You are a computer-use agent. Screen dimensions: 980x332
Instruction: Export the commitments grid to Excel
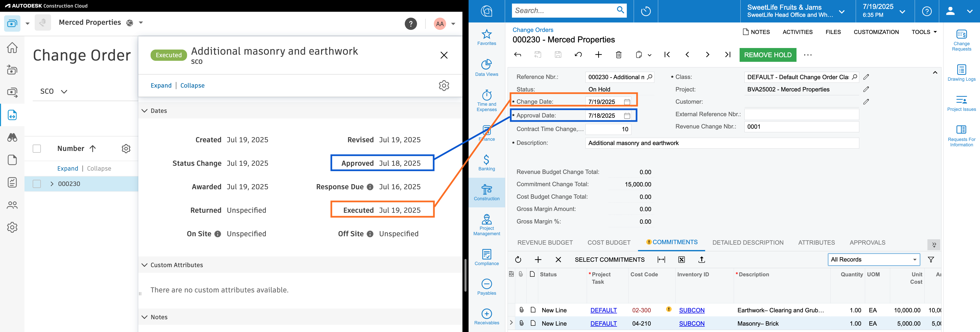681,260
